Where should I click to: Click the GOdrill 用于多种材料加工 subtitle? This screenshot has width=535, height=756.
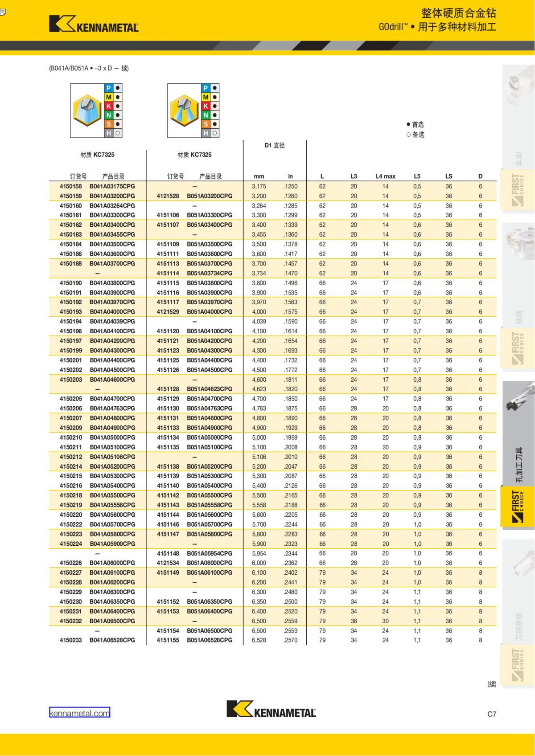tap(437, 27)
